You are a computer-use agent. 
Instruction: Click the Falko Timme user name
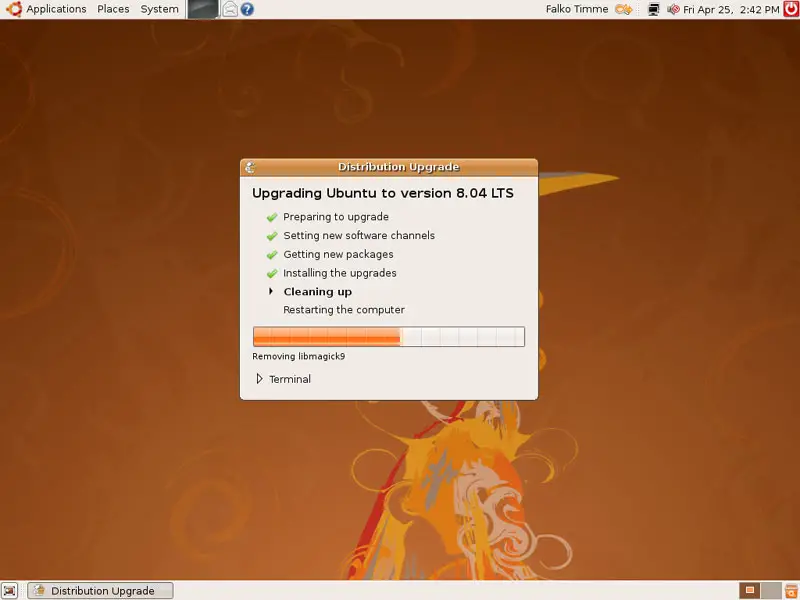pos(577,9)
